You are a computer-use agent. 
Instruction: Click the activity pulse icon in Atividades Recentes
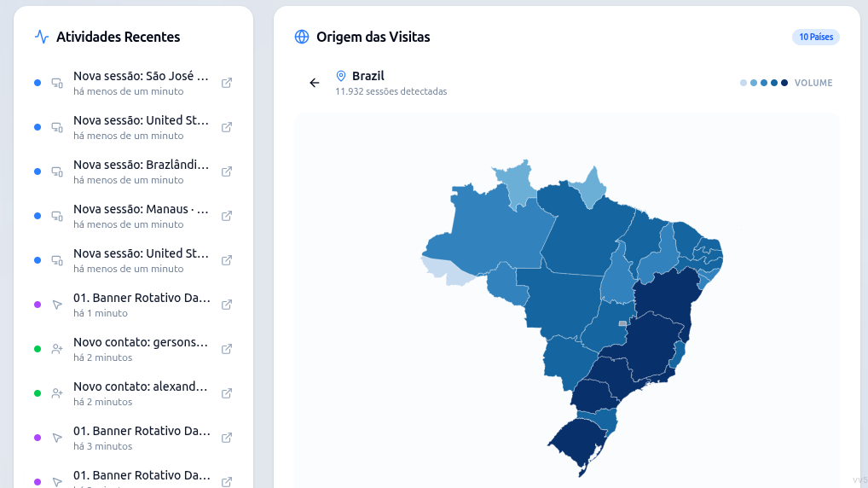(x=42, y=38)
